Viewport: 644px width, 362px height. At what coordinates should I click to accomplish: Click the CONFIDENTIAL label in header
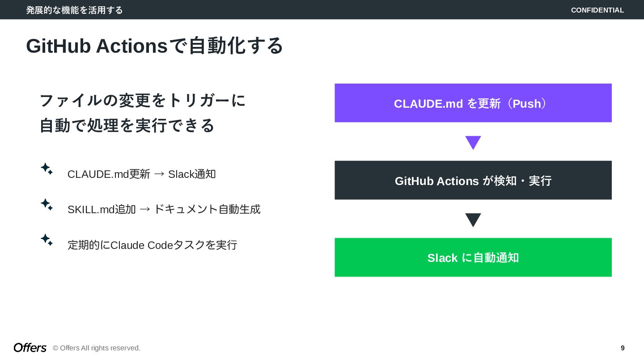(x=597, y=10)
